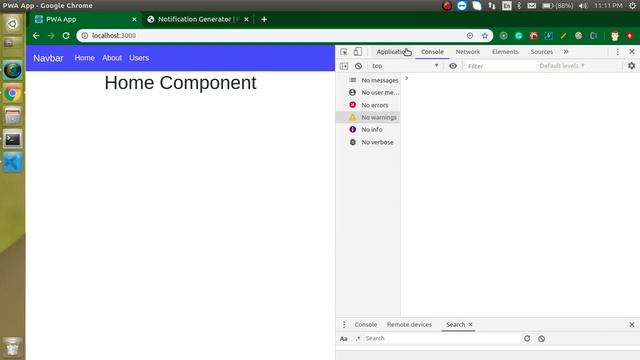Open the top JavaScript context dropdown

[x=405, y=66]
